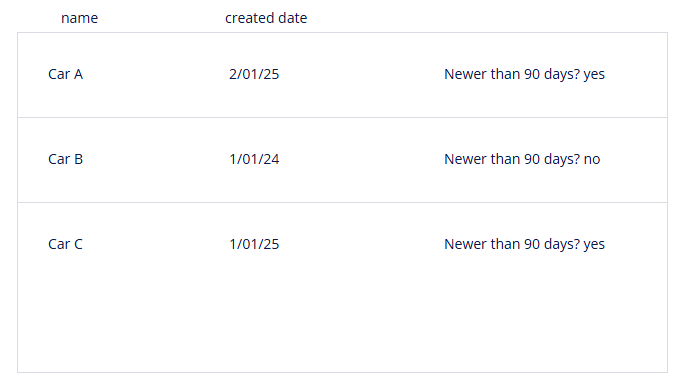This screenshot has height=386, width=691.
Task: Click Car B's 'Newer than 90 days? no'
Action: 522,159
